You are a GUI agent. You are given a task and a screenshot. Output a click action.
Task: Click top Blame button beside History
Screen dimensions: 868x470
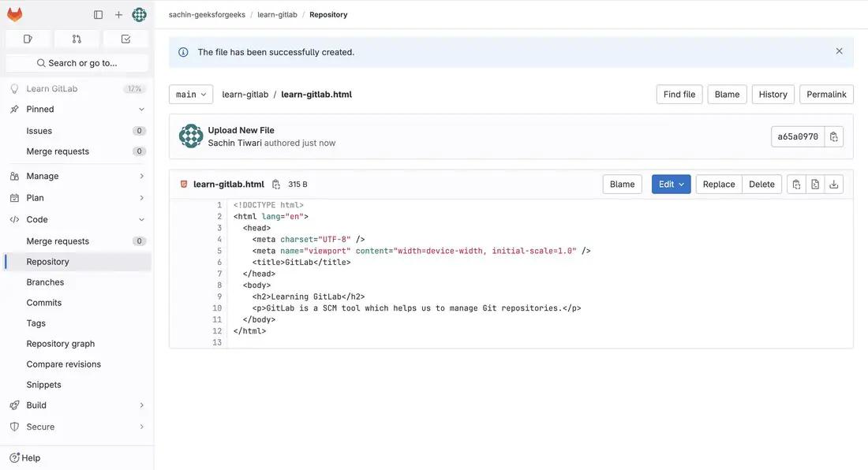tap(727, 95)
